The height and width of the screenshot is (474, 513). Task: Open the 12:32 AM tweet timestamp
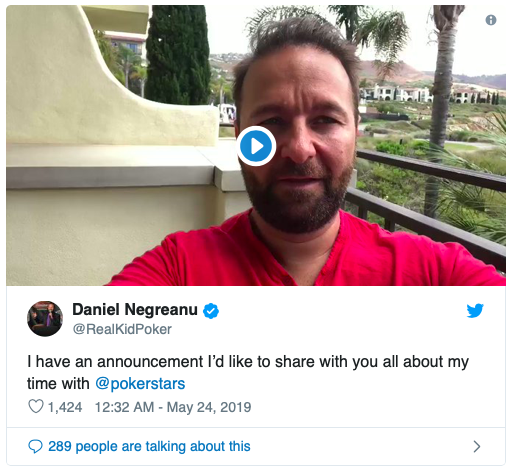coord(124,407)
